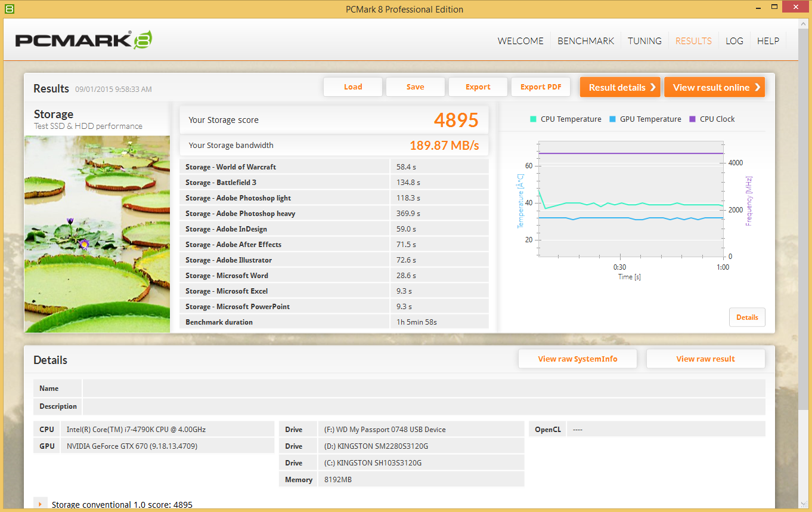Select the Storage - World of Warcraft row
The height and width of the screenshot is (512, 812).
point(334,167)
